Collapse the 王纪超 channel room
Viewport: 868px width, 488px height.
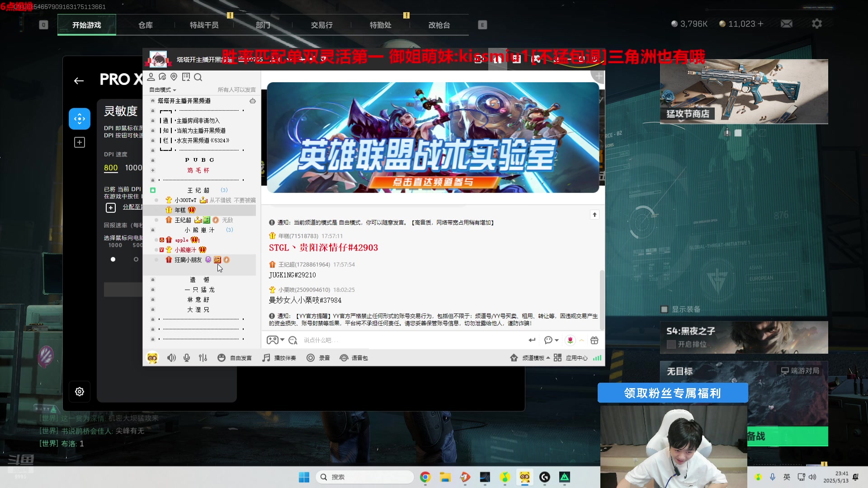tap(153, 190)
